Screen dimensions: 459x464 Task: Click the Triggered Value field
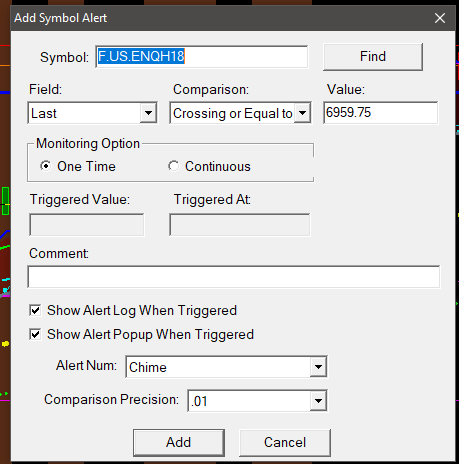87,225
